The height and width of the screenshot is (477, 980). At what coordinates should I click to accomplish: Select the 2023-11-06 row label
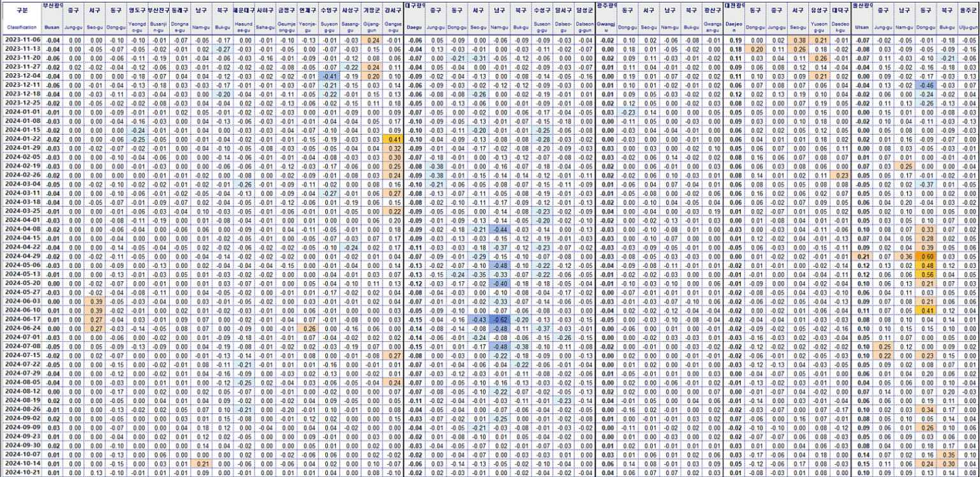tap(20, 40)
